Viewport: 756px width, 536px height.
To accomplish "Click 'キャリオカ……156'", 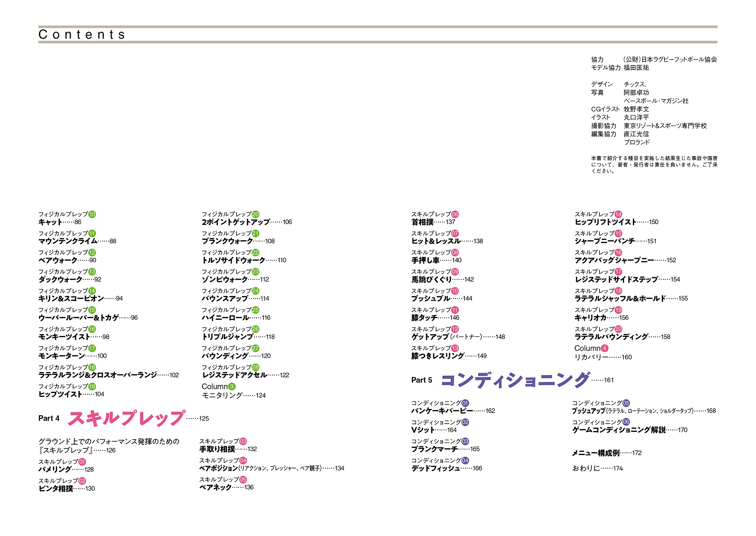I will coord(601,318).
